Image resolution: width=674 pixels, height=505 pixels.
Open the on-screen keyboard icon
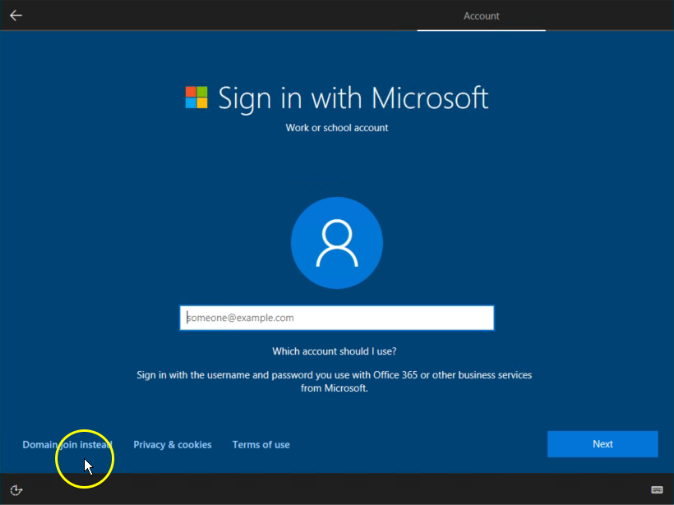[x=657, y=490]
